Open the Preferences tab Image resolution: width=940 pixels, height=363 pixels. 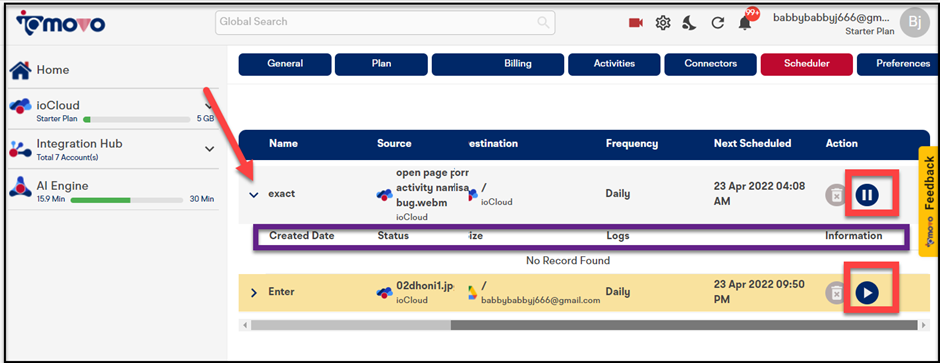pos(897,64)
